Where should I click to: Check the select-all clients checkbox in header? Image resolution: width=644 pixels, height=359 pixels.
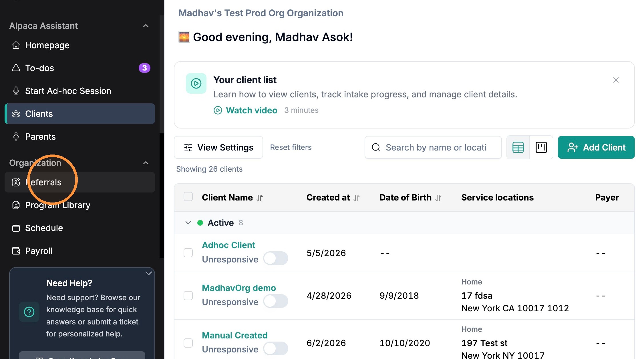(x=188, y=196)
